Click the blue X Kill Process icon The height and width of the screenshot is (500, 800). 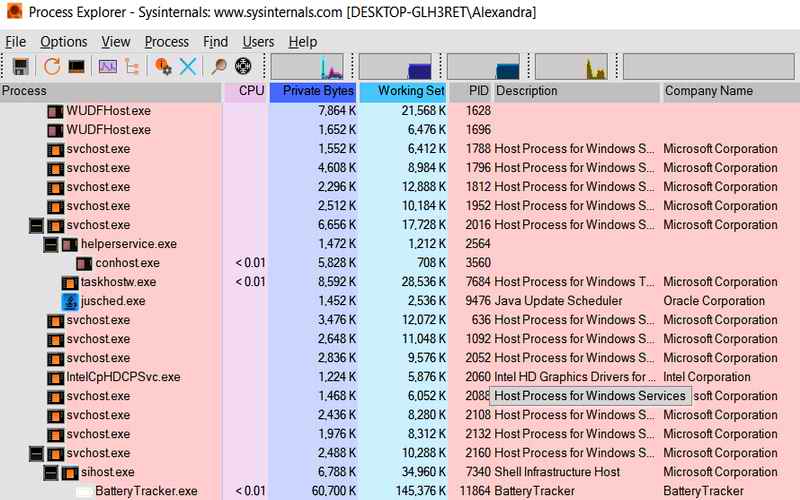coord(188,67)
